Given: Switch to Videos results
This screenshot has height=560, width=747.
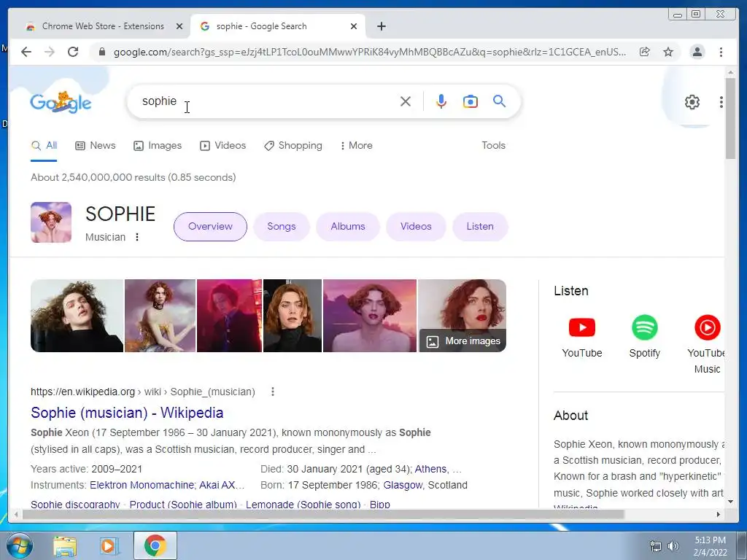Looking at the screenshot, I should pos(222,146).
